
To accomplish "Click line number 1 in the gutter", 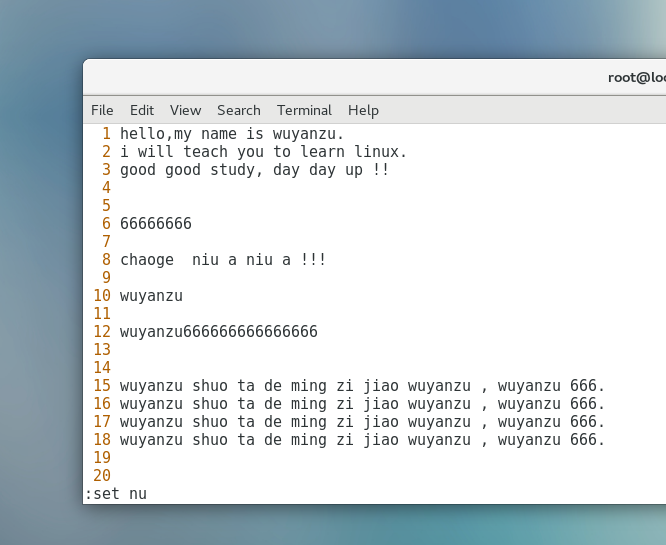I will 106,134.
